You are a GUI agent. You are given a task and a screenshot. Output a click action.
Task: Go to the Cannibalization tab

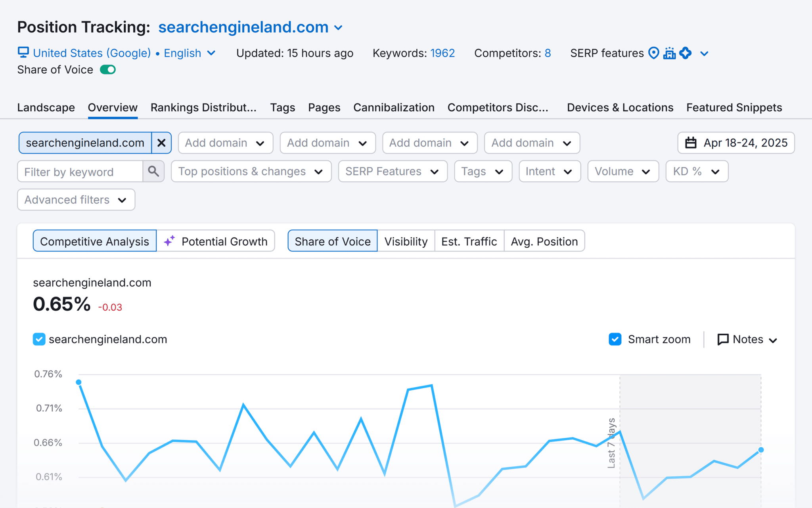pos(394,107)
